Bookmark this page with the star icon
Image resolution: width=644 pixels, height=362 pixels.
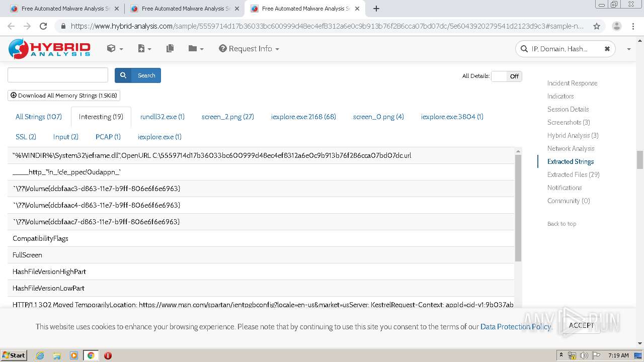(597, 26)
